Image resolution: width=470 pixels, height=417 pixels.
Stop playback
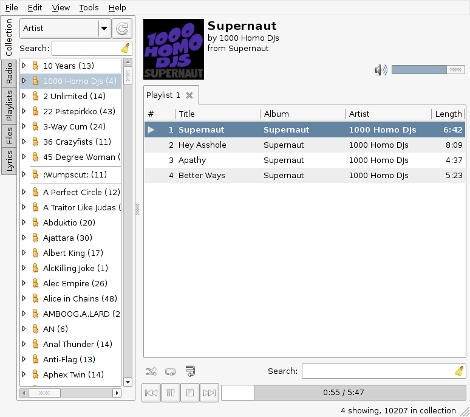[x=190, y=393]
